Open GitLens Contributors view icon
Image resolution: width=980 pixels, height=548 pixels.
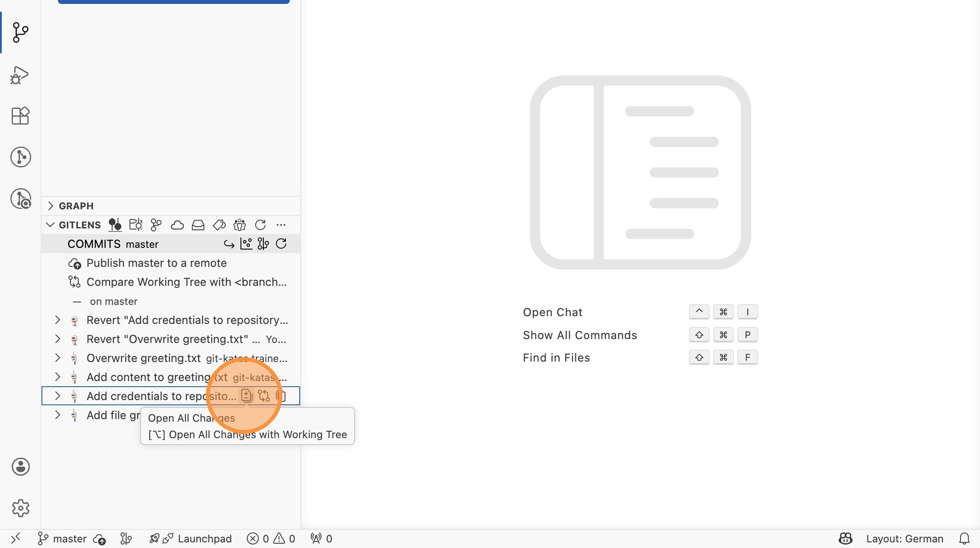pyautogui.click(x=240, y=225)
